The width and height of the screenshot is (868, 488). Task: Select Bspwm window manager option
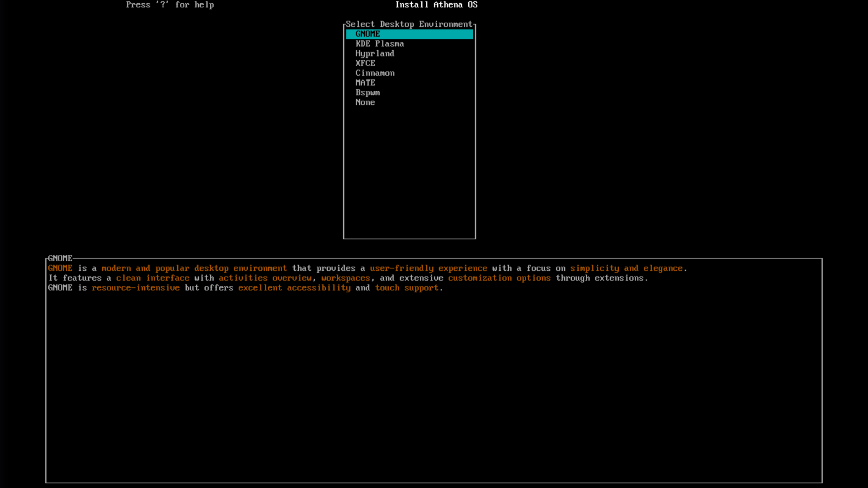pyautogui.click(x=367, y=93)
